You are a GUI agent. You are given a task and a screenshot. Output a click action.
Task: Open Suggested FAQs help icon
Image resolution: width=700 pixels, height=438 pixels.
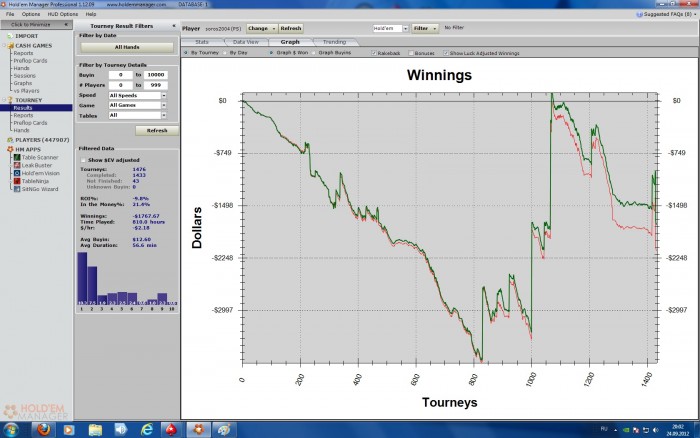click(x=639, y=14)
